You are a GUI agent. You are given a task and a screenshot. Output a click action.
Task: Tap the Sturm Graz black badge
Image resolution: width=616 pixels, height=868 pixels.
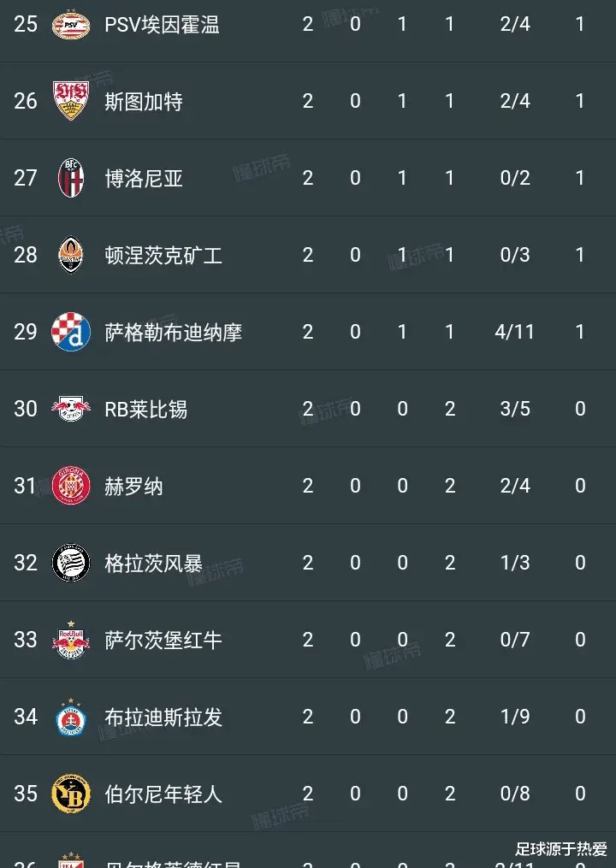[x=71, y=563]
